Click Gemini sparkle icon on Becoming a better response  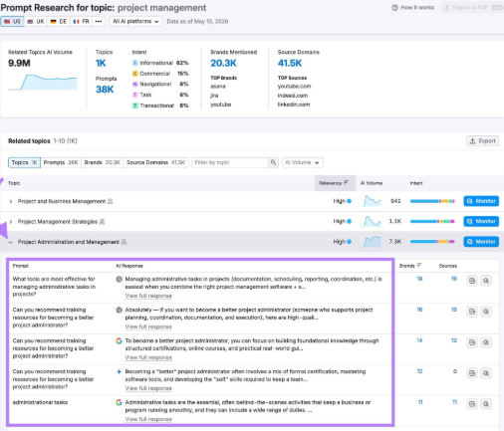[x=119, y=371]
